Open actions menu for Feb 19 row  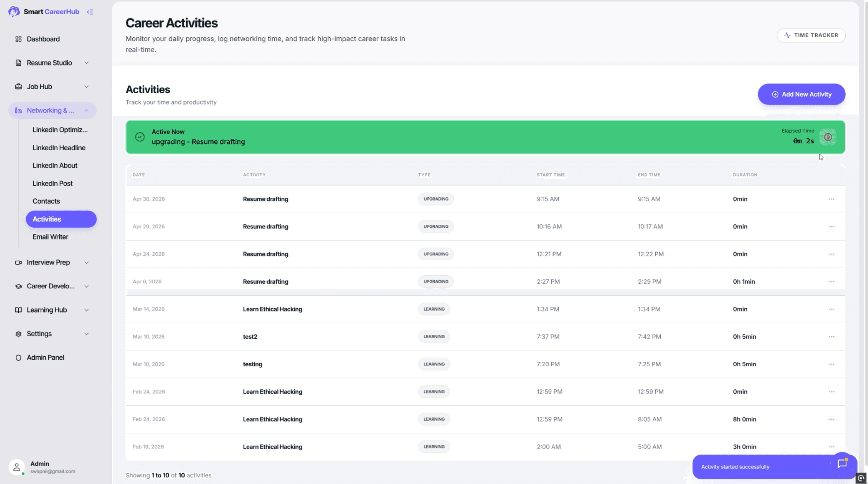click(x=831, y=447)
